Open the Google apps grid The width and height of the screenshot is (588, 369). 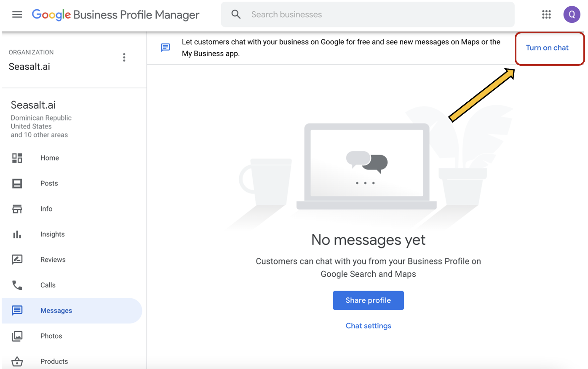pos(546,14)
